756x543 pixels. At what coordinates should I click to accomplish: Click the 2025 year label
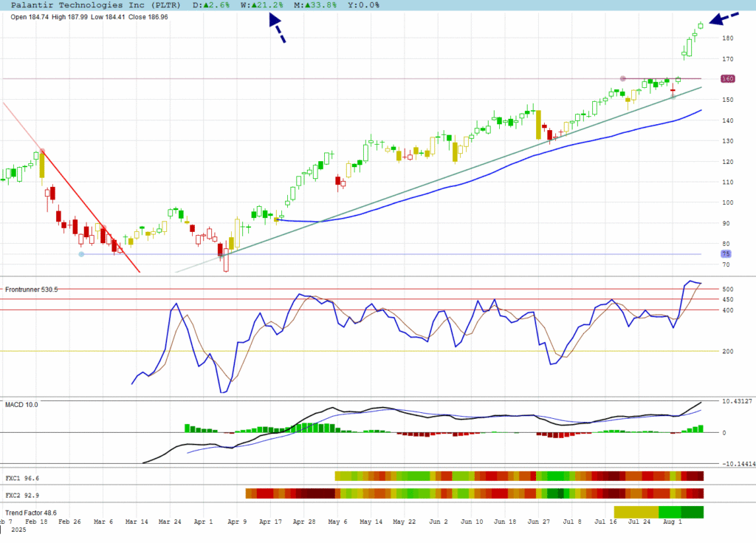pos(18,530)
